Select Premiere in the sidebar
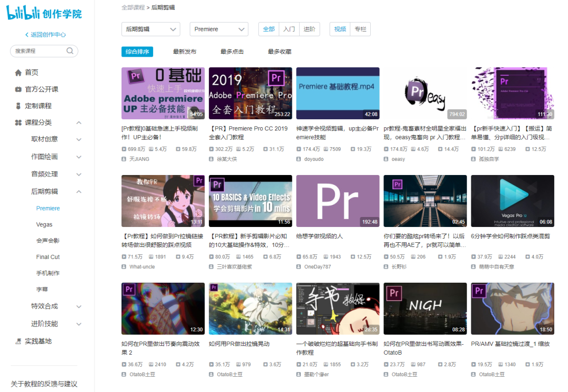This screenshot has width=568, height=392. [48, 209]
